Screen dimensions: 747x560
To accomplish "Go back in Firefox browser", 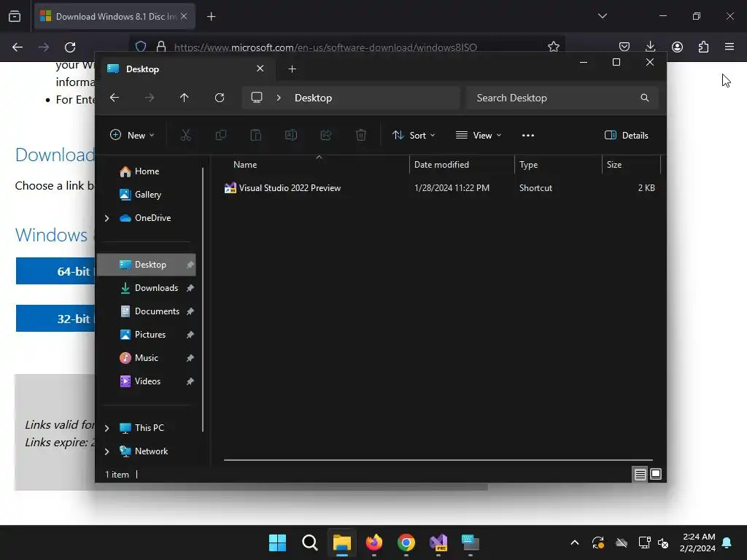I will (x=18, y=47).
